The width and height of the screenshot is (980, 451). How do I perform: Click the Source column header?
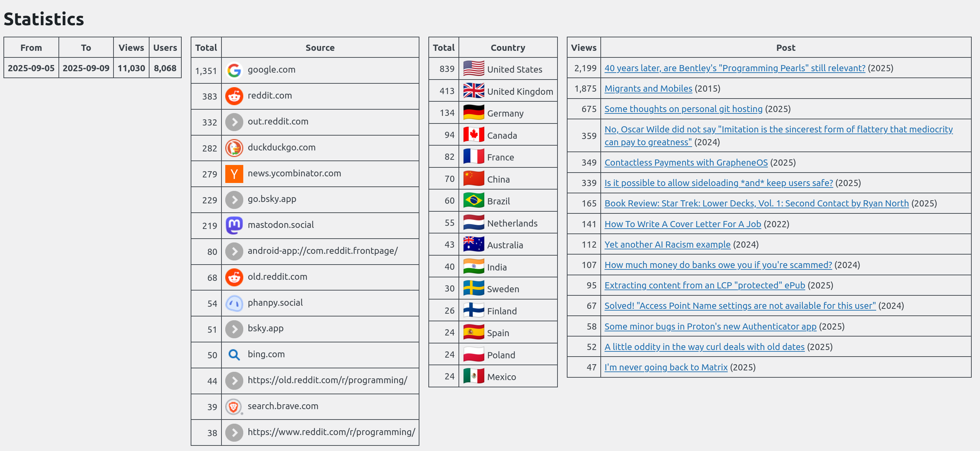pos(320,47)
